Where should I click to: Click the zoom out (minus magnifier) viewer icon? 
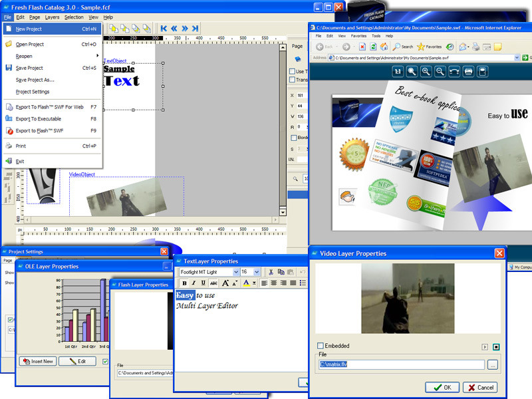pyautogui.click(x=440, y=72)
